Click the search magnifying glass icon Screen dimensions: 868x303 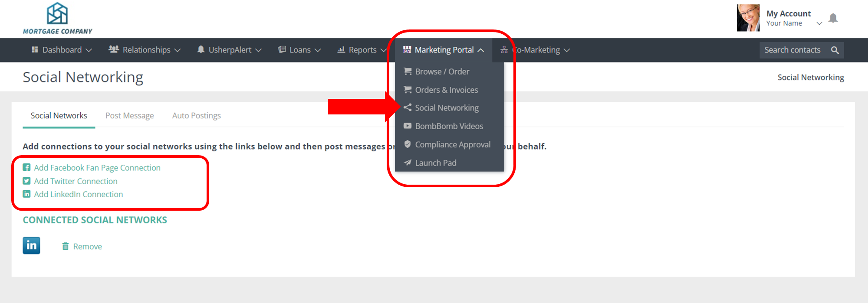click(x=835, y=50)
